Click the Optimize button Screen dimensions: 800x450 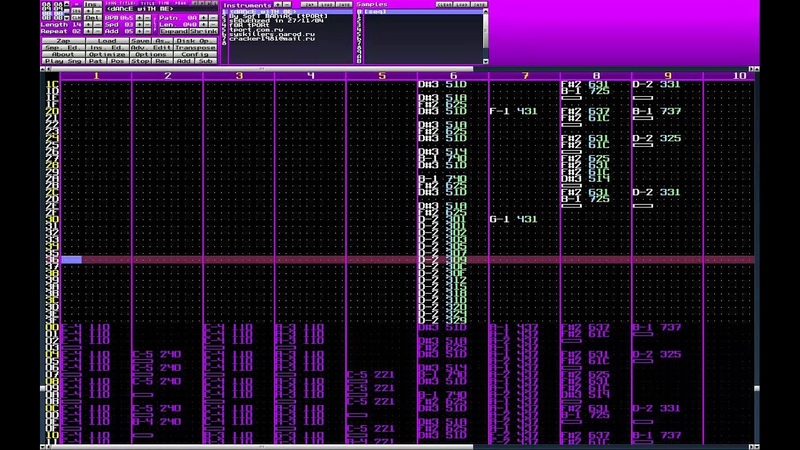(x=108, y=54)
